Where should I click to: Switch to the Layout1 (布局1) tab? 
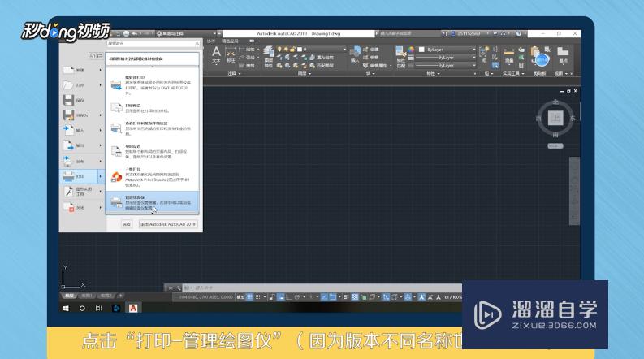86,296
